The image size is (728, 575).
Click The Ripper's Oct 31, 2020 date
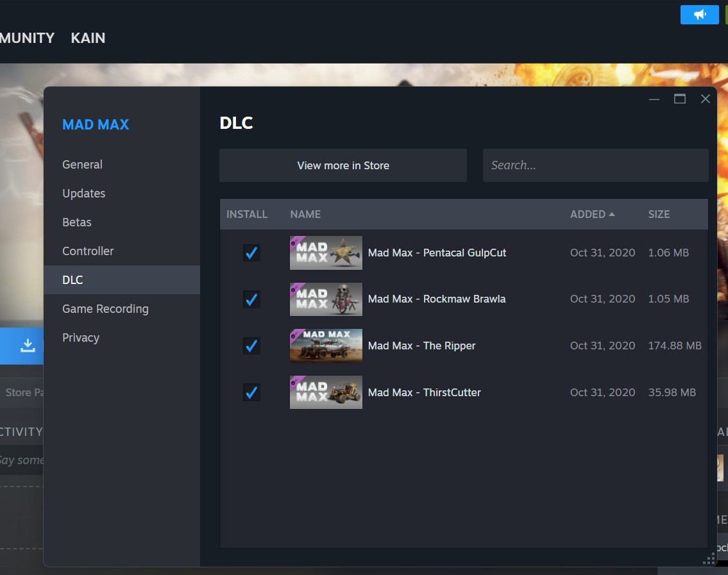pyautogui.click(x=602, y=346)
